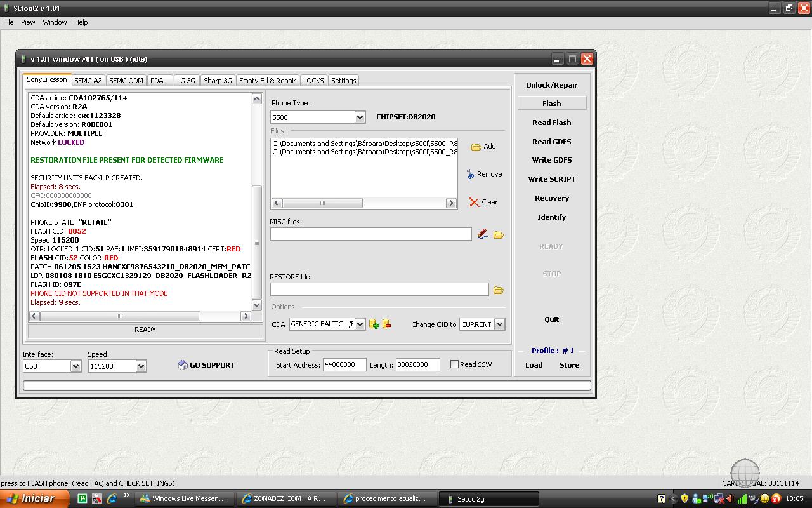Image resolution: width=812 pixels, height=508 pixels.
Task: Click the Quit button
Action: pos(551,319)
